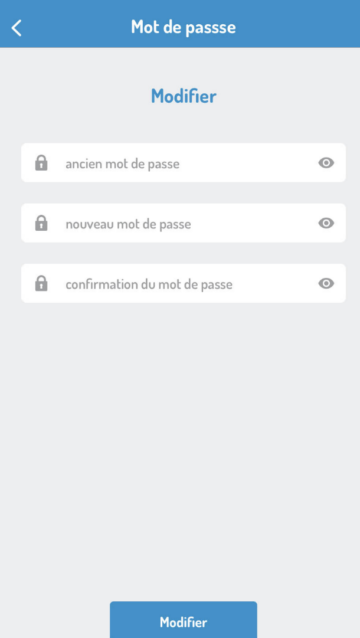Click the lock icon beside nouveau mot de passe
This screenshot has height=638, width=360.
pyautogui.click(x=41, y=223)
